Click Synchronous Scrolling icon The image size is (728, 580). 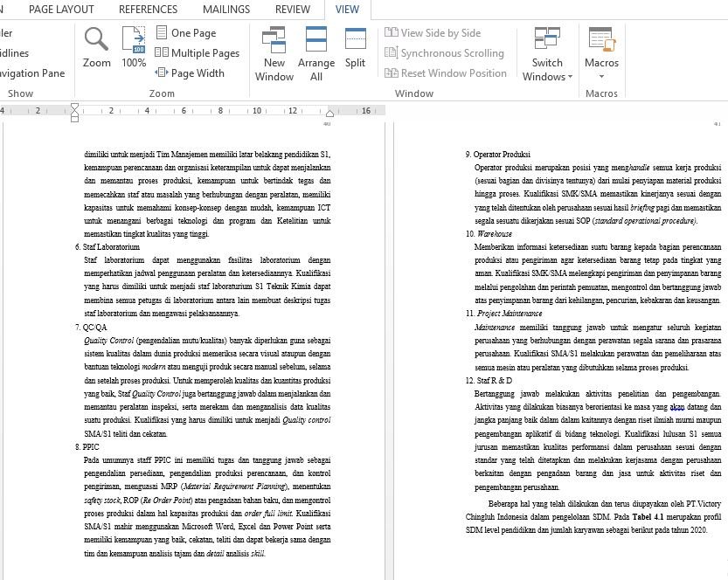392,52
